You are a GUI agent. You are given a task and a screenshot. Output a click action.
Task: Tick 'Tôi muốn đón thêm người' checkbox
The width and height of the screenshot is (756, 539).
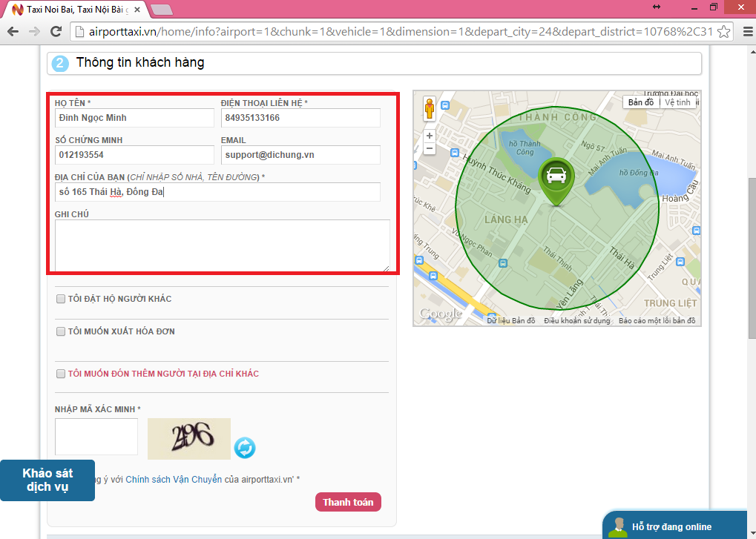60,374
